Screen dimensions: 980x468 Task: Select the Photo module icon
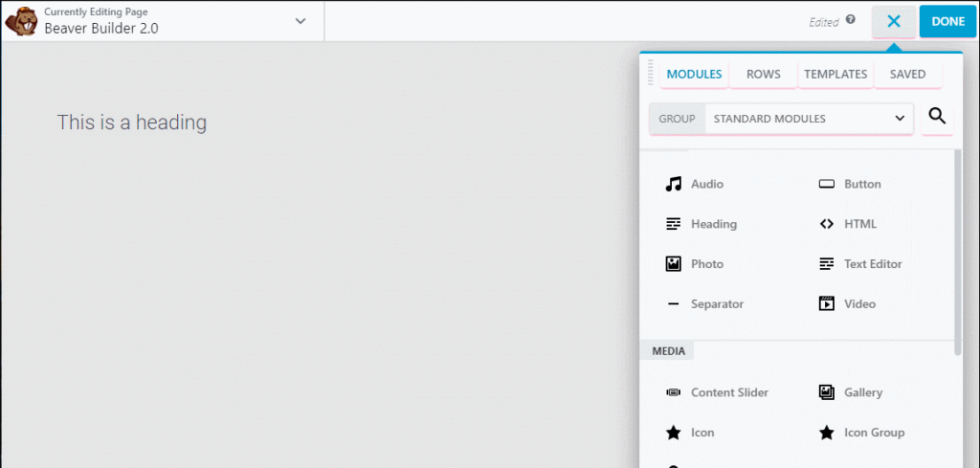673,264
